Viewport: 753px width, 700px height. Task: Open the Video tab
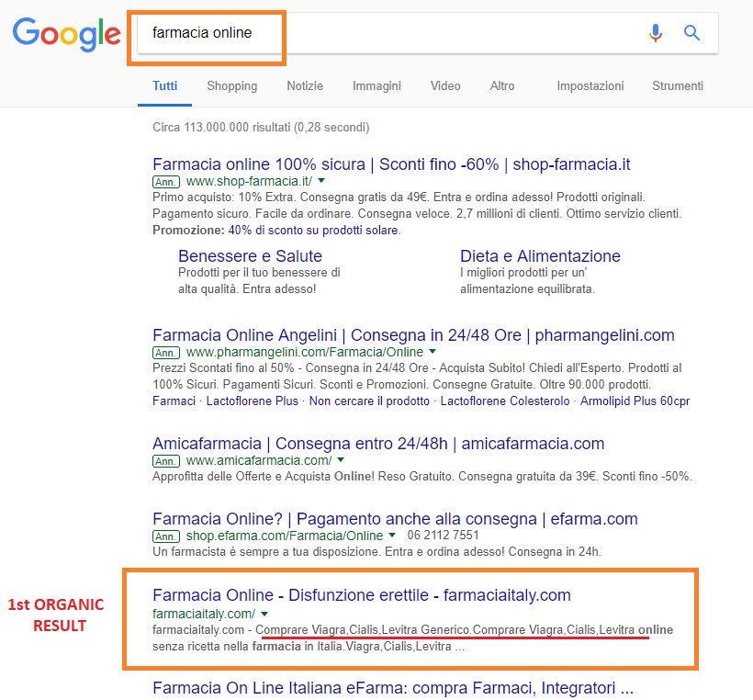coord(445,86)
